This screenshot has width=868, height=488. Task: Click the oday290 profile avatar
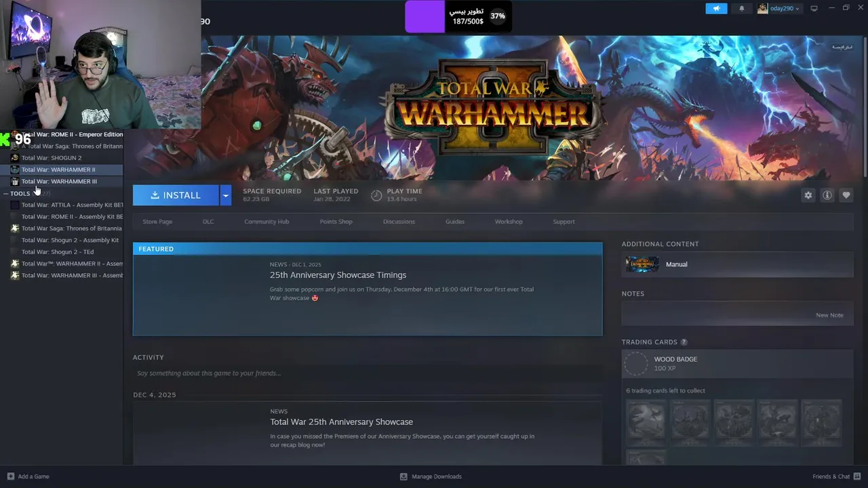point(763,8)
